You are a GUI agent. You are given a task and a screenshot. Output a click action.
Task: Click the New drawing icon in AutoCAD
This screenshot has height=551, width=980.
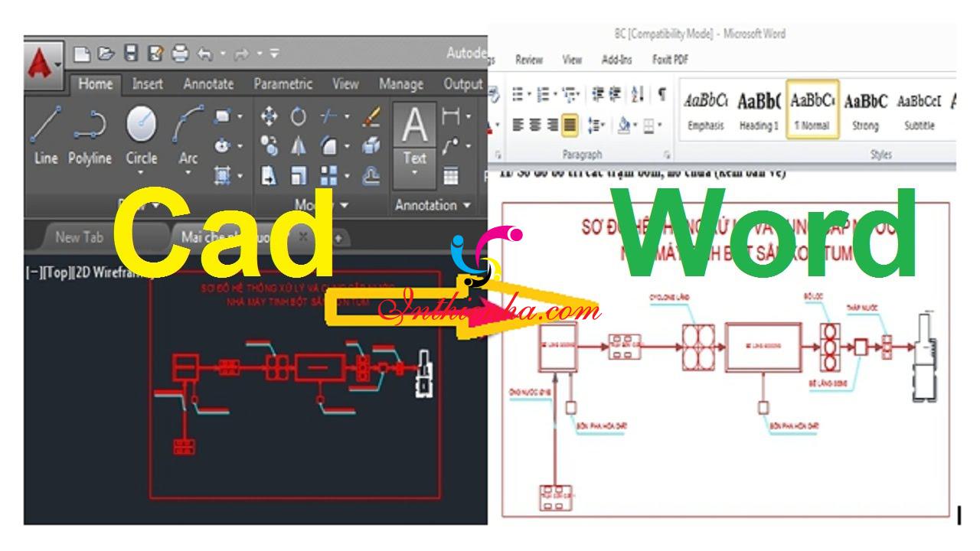pos(83,54)
